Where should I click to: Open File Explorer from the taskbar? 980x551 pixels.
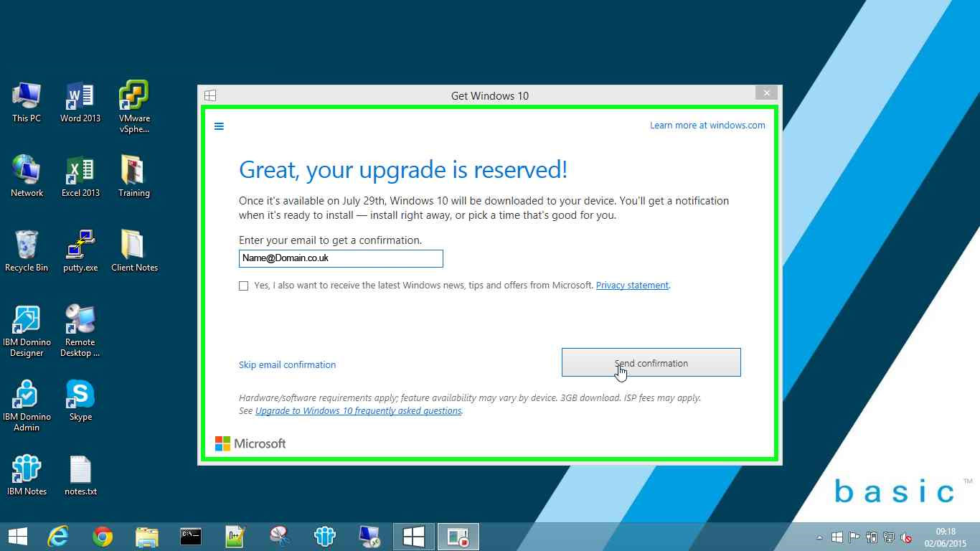147,537
